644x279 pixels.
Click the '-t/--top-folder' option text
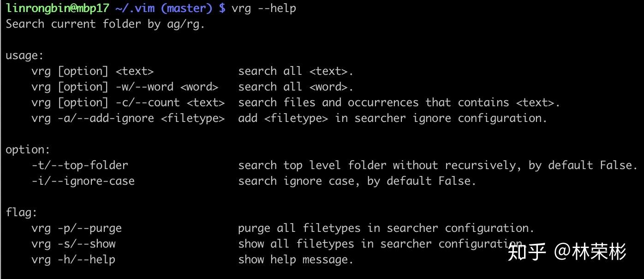click(x=79, y=165)
